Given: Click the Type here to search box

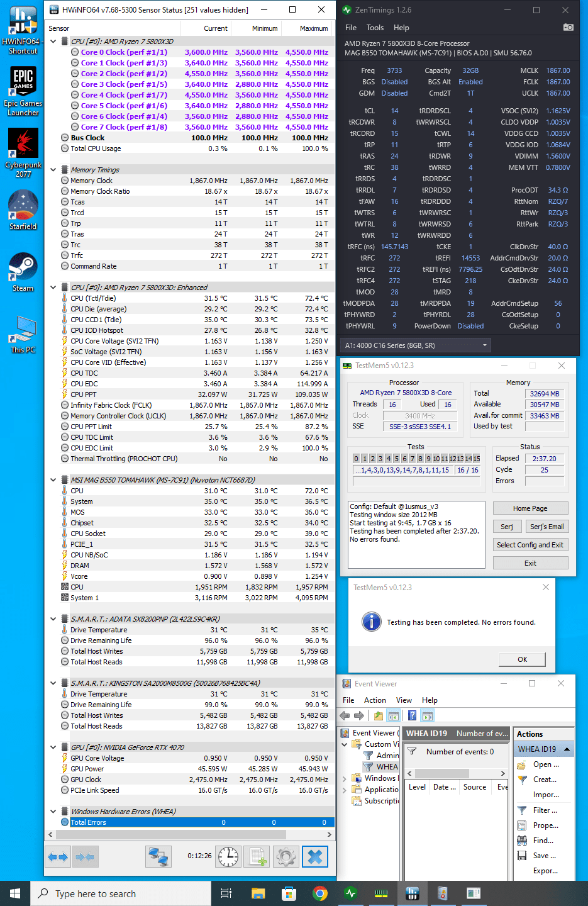Looking at the screenshot, I should coord(120,893).
